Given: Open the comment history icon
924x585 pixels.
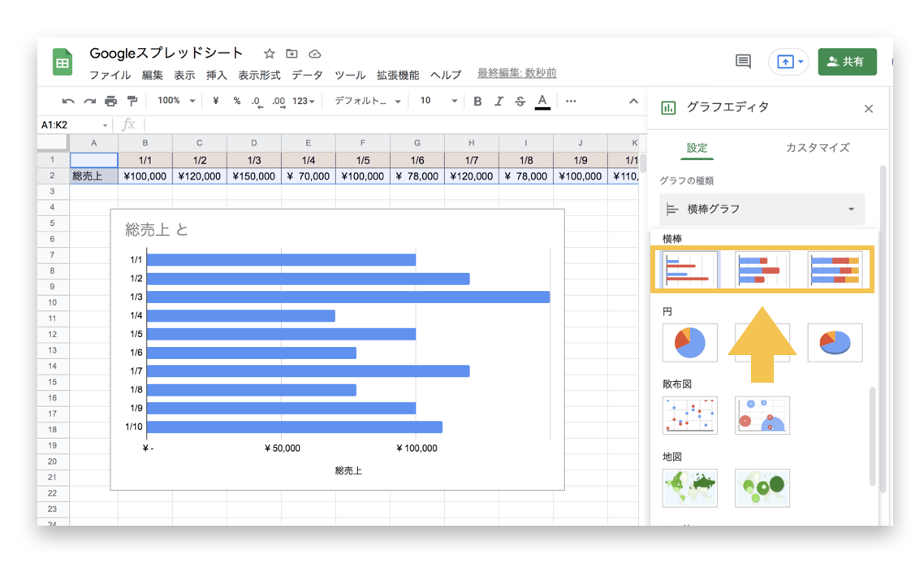Looking at the screenshot, I should point(742,62).
